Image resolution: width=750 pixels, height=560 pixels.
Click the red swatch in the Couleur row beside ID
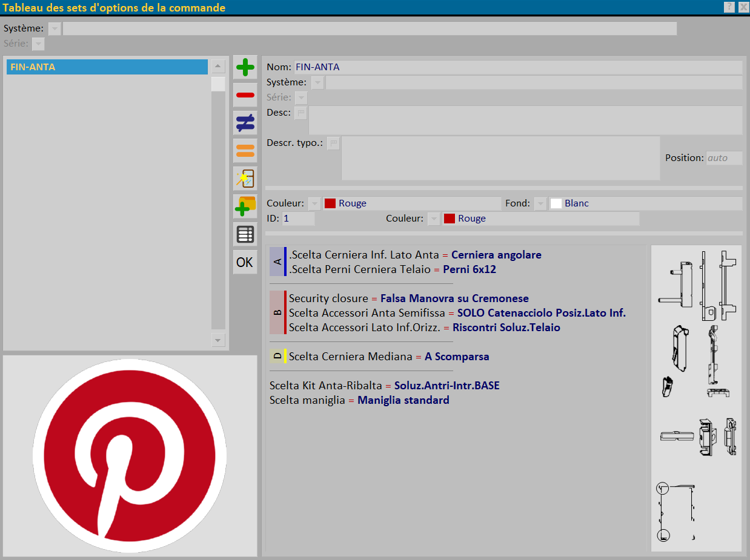tap(450, 219)
